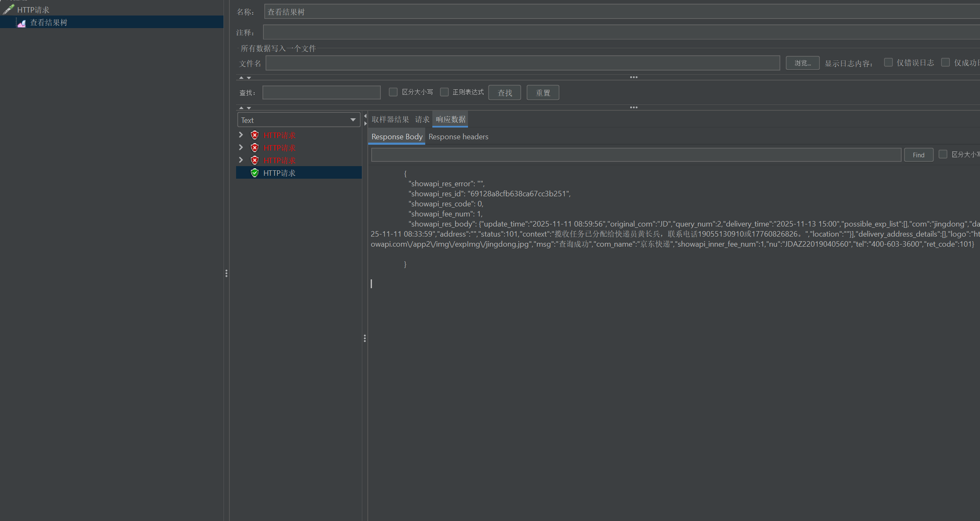980x521 pixels.
Task: Click into the 文件名 input field
Action: (522, 63)
